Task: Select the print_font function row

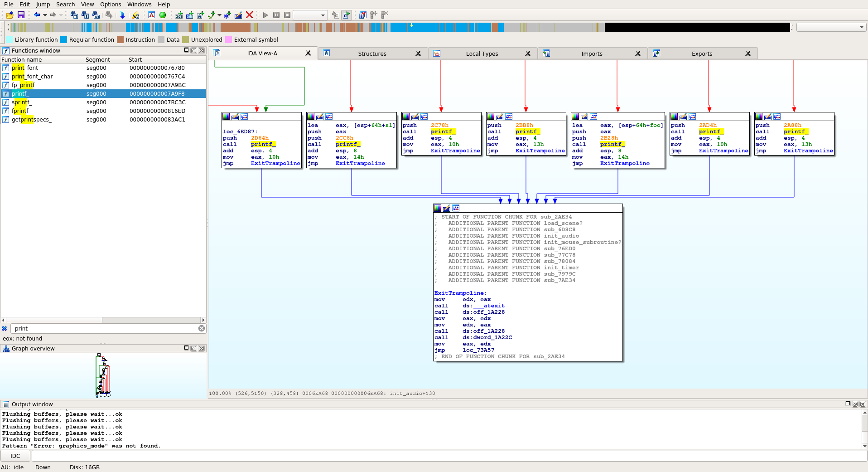Action: point(103,68)
